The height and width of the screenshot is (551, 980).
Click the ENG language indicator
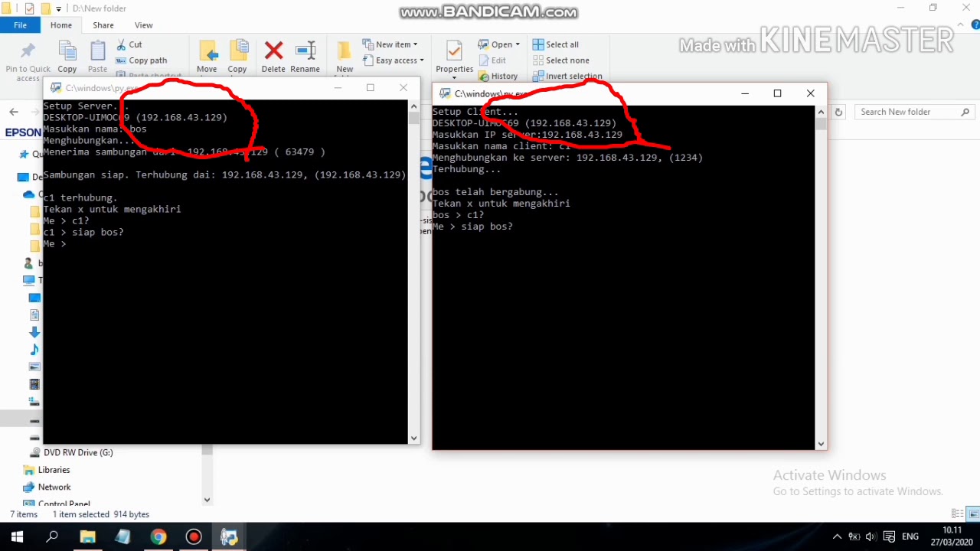pos(910,536)
